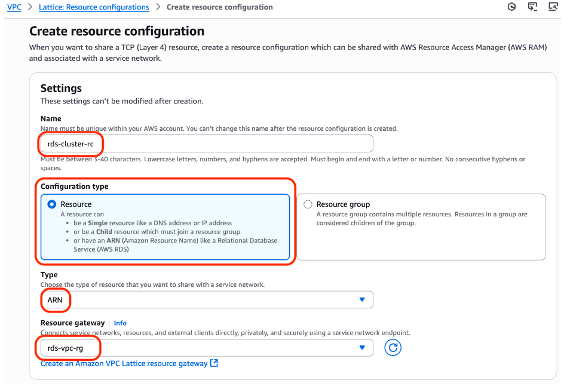Click the Resource card description text
Viewport: 564px width, 392px height.
169,232
